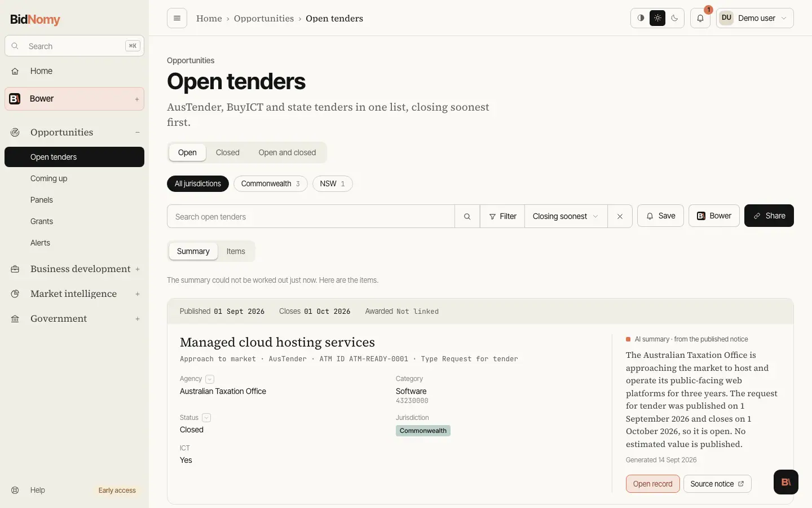Open the chevron next to Agency

click(x=210, y=379)
